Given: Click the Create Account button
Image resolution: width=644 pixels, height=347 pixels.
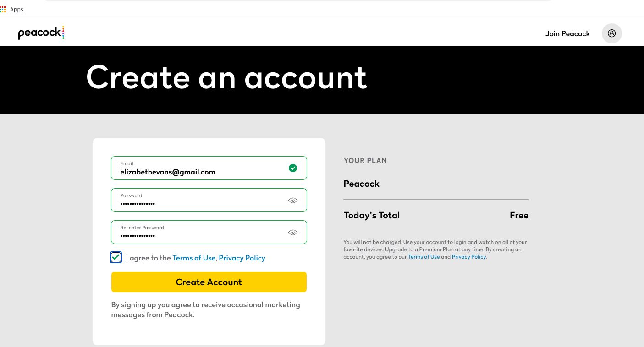Looking at the screenshot, I should click(x=209, y=282).
